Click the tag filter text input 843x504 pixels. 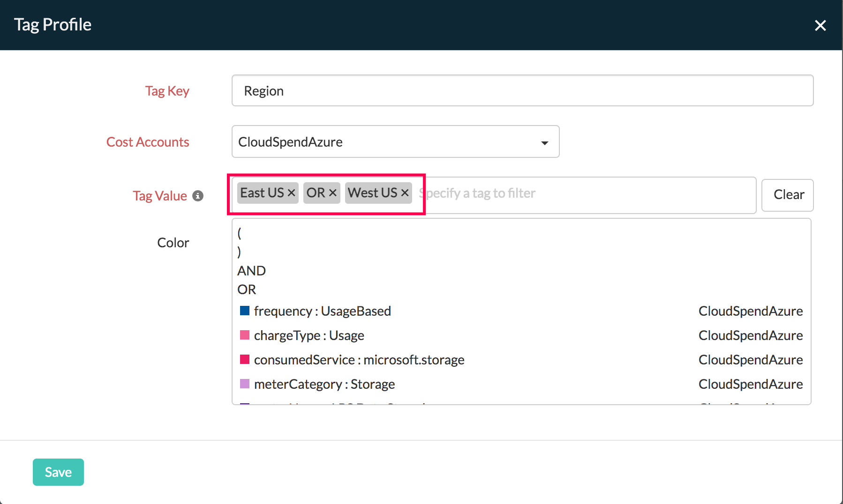point(586,193)
